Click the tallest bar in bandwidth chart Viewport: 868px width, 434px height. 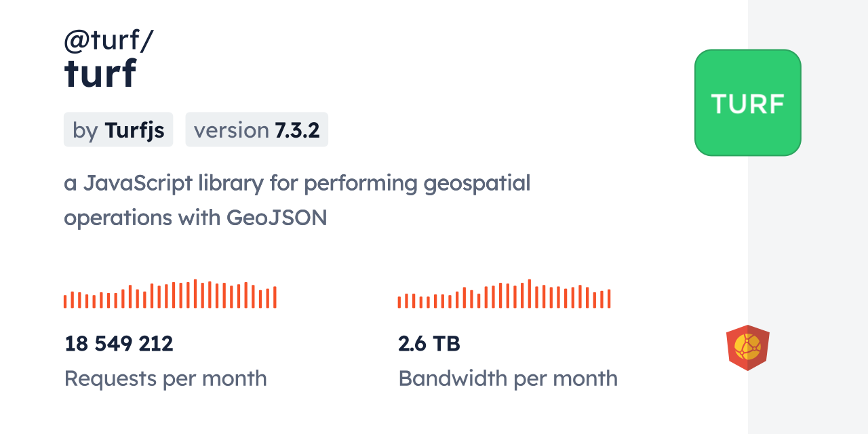click(529, 294)
